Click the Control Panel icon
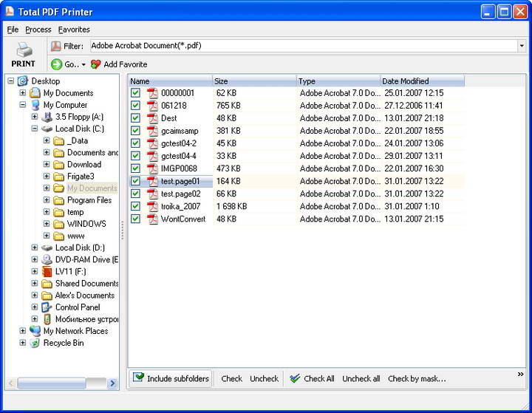The height and width of the screenshot is (413, 532). (47, 307)
